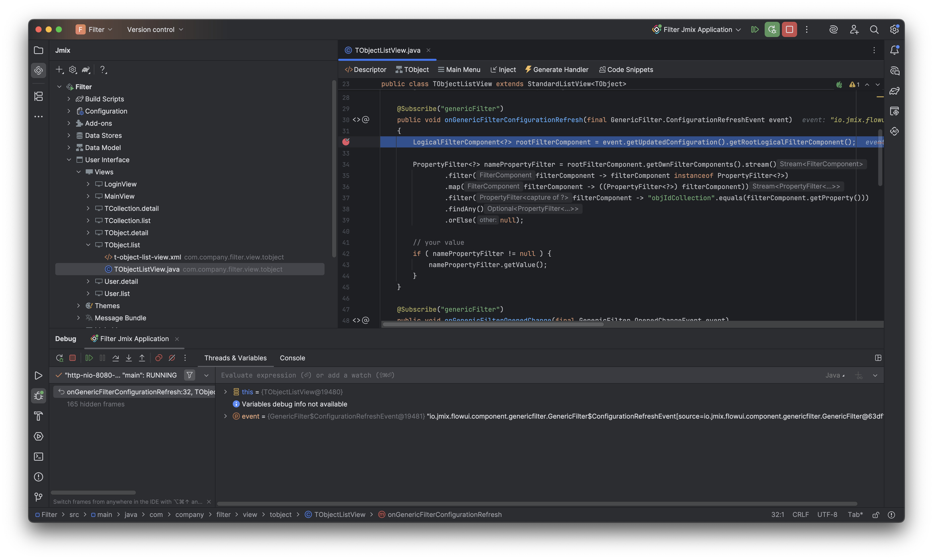933x560 pixels.
Task: Rerun the debug session in Debug panel
Action: click(x=59, y=358)
